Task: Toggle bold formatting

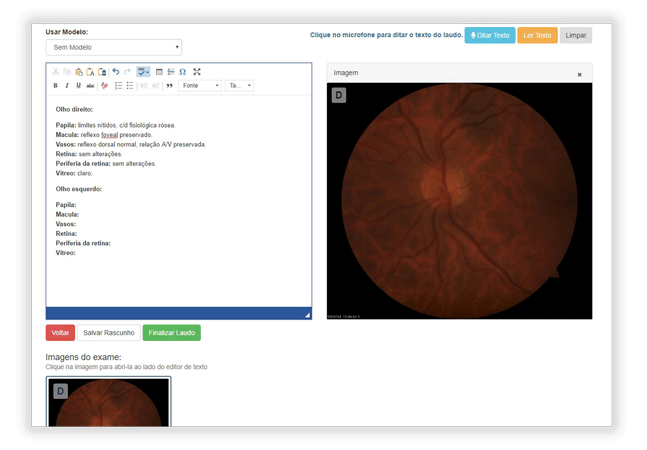Action: point(56,85)
